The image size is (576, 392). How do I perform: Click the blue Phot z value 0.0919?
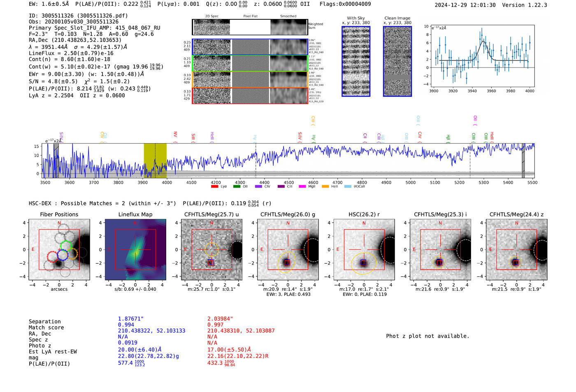[128, 343]
